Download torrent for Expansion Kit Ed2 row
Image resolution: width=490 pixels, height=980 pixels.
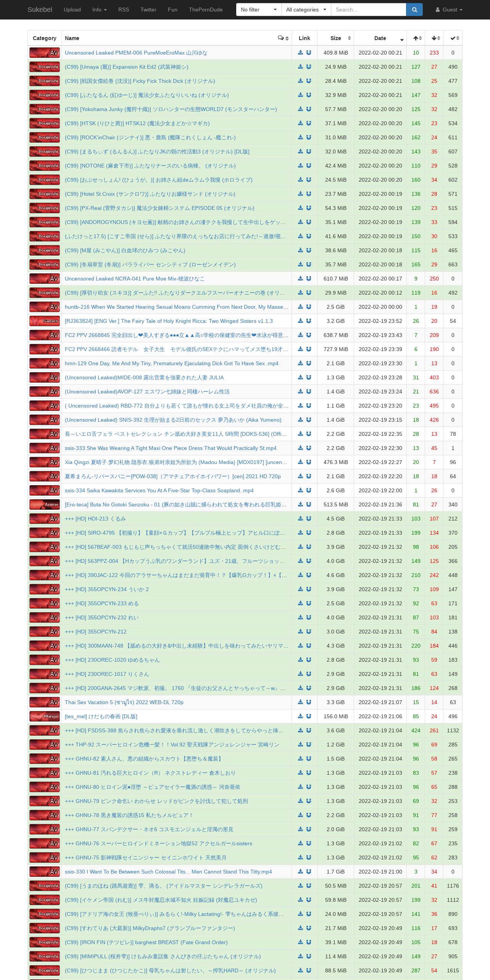pos(301,67)
